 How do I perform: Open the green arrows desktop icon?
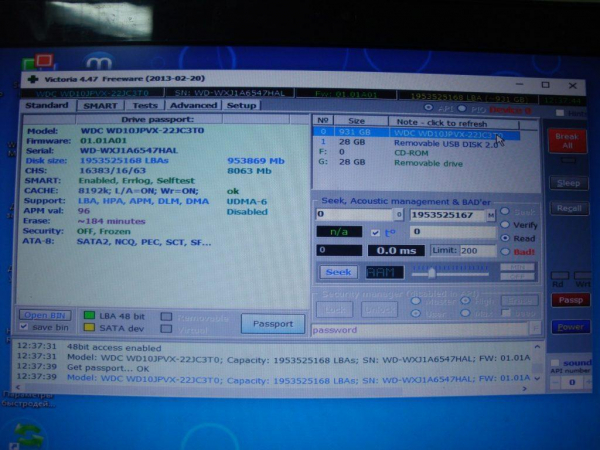(x=28, y=435)
